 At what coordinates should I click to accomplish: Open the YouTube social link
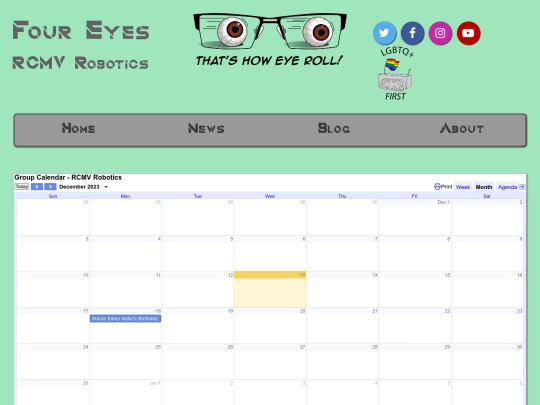[468, 33]
